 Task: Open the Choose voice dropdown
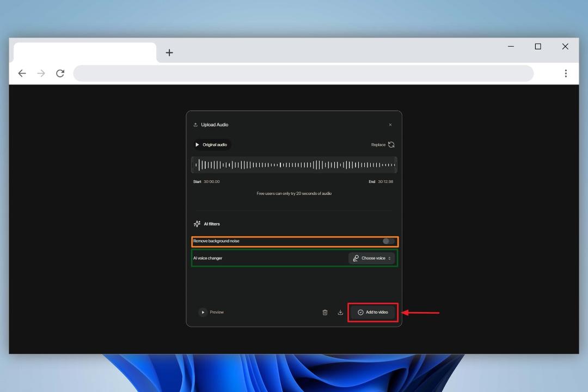(372, 258)
